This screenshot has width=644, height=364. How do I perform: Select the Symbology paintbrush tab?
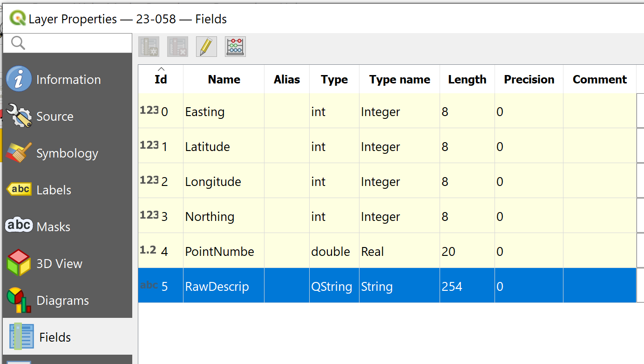tap(19, 153)
